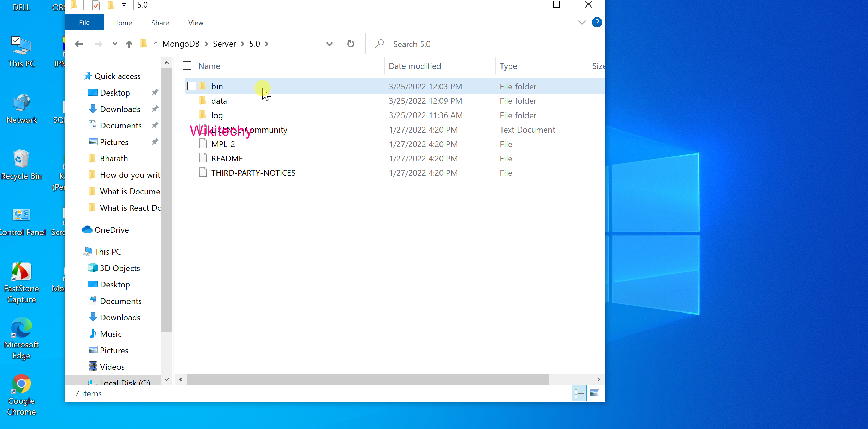Click the Back navigation arrow
The width and height of the screenshot is (868, 429).
(79, 44)
